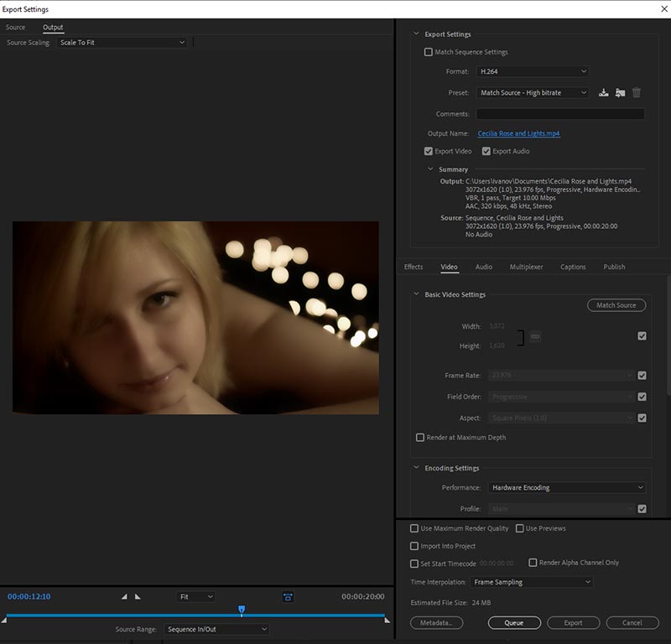Viewport: 671px width, 644px height.
Task: Close the Export Settings dialog
Action: (x=663, y=8)
